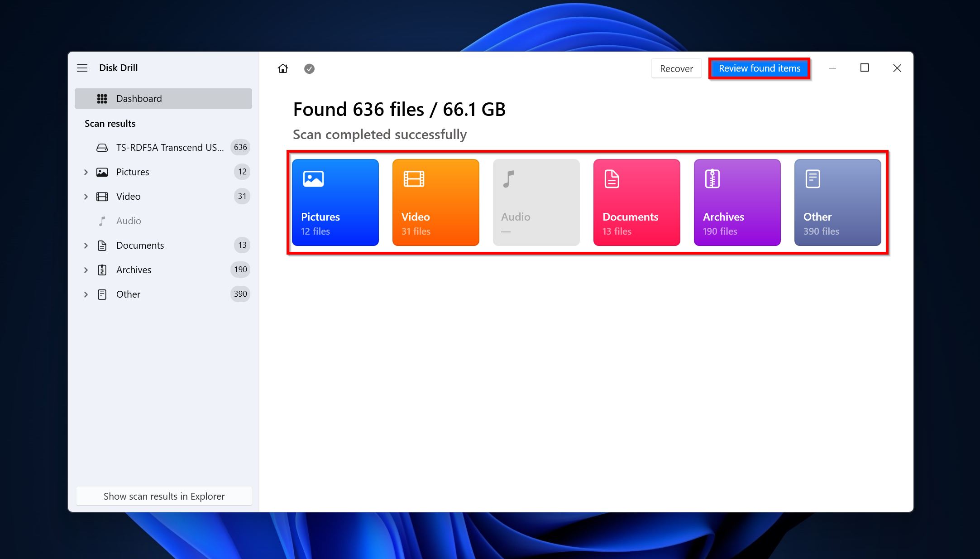The height and width of the screenshot is (559, 980).
Task: Click the Pictures category icon
Action: pos(336,202)
